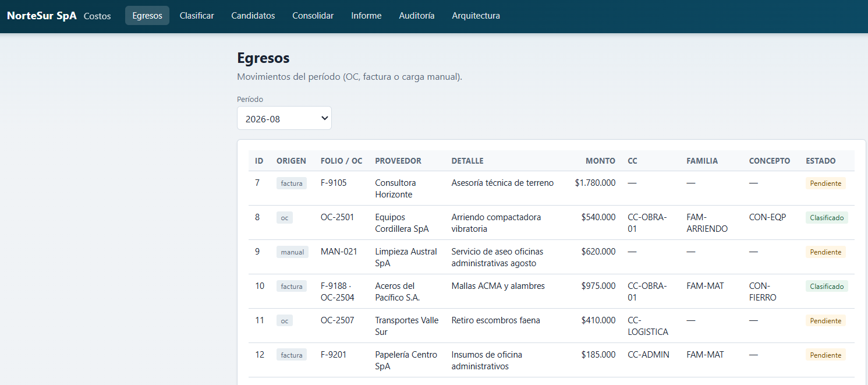The width and height of the screenshot is (868, 385).
Task: Switch to Candidatos in the navbar
Action: click(253, 16)
